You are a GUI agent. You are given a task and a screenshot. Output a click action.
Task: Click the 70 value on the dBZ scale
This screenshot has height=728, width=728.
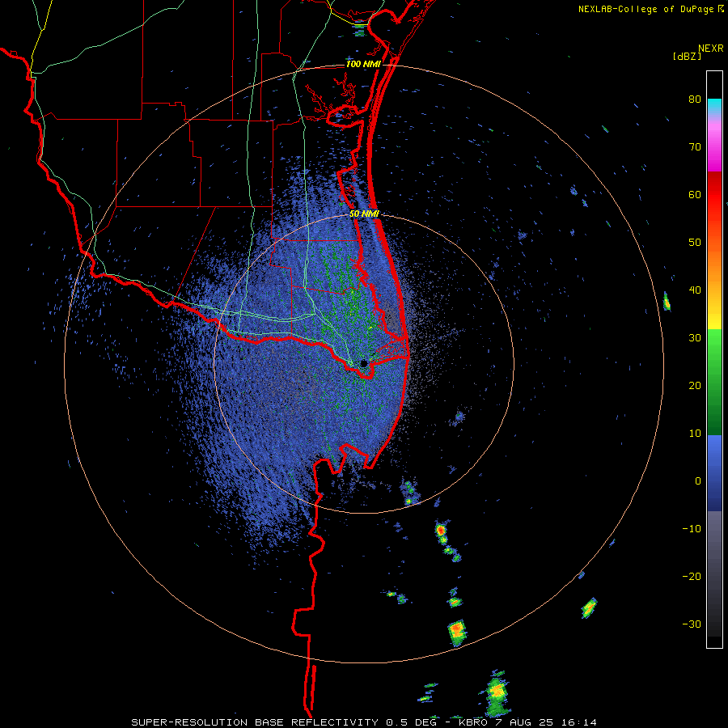pyautogui.click(x=695, y=147)
